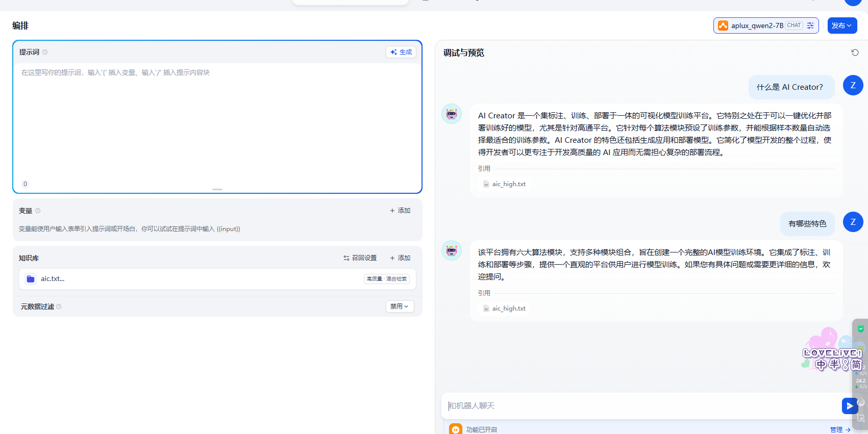The image size is (868, 434).
Task: Click the restart conversation refresh icon
Action: pos(855,53)
